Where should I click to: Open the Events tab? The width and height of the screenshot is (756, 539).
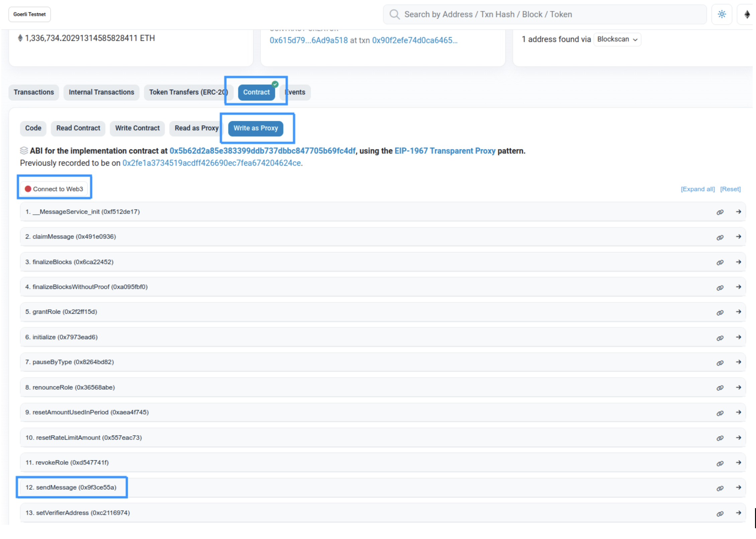click(295, 92)
